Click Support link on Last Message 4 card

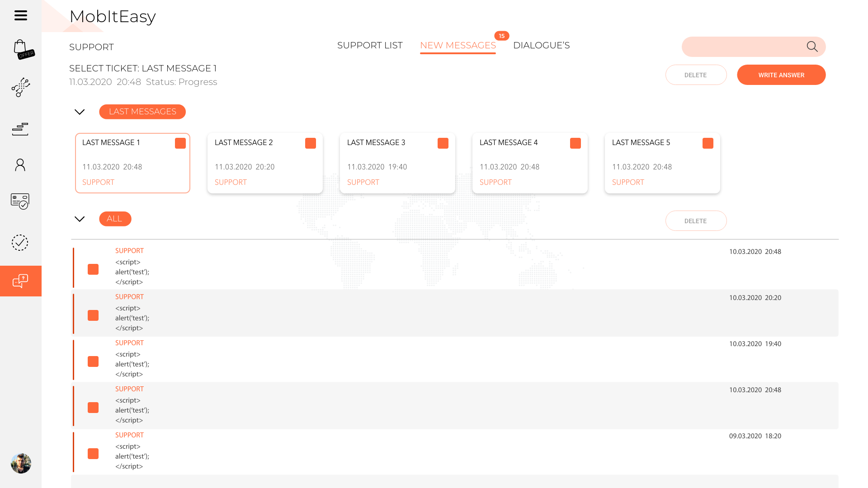[495, 183]
